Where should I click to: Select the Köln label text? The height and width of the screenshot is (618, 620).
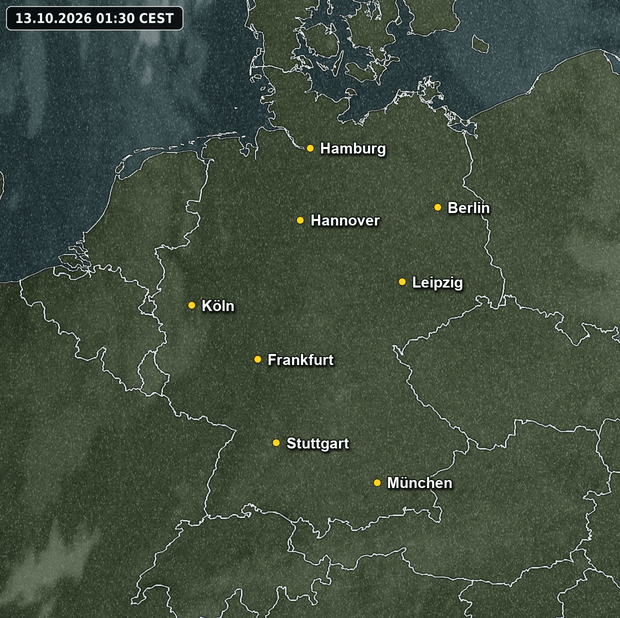point(218,306)
